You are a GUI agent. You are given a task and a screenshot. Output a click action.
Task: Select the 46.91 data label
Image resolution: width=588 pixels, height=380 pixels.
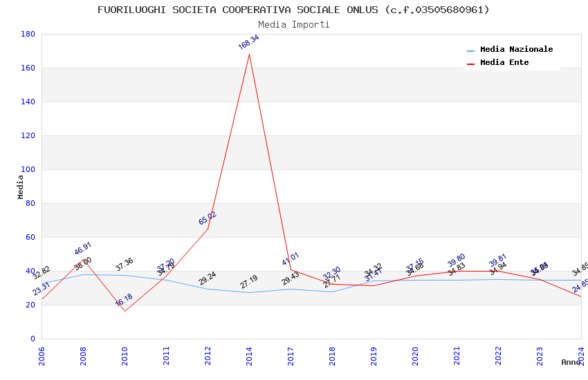pyautogui.click(x=83, y=249)
